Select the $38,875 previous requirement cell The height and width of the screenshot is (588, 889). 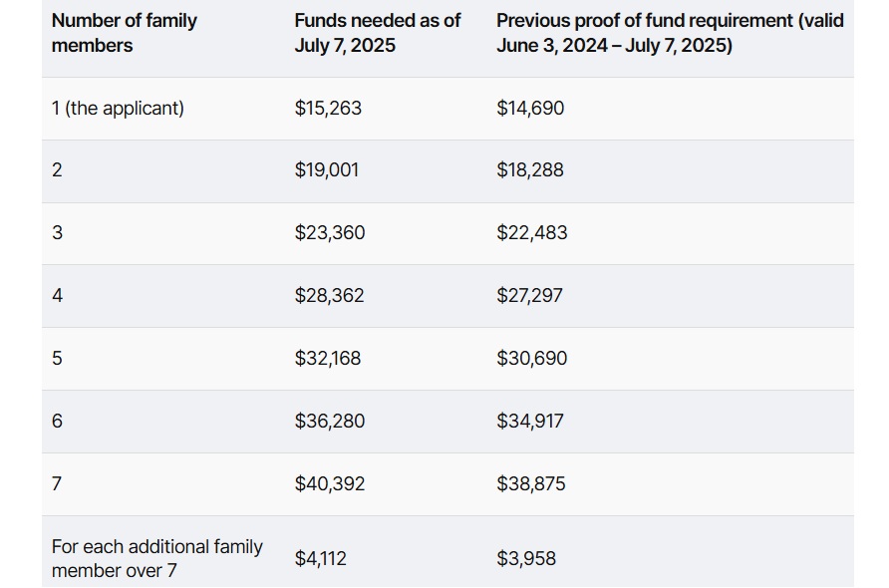[x=531, y=484]
